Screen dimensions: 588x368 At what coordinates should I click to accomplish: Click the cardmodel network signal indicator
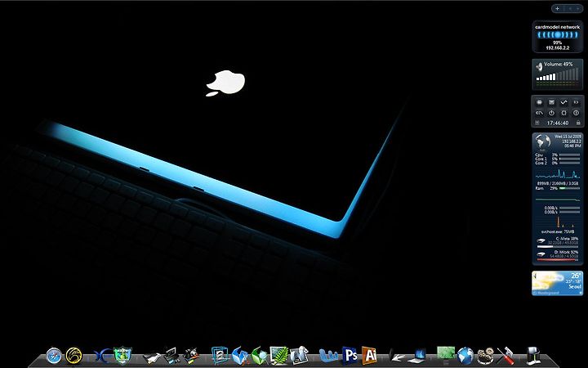tap(558, 35)
